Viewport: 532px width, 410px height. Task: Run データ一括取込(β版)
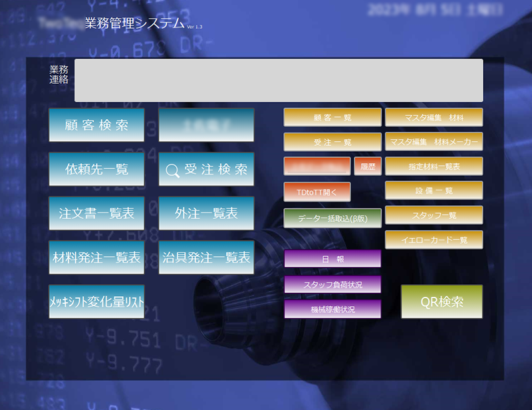click(332, 218)
